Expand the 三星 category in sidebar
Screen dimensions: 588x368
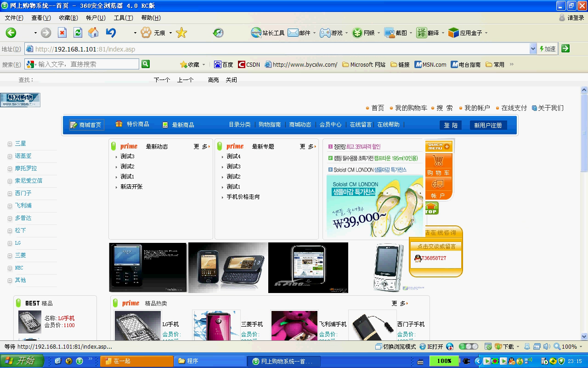click(10, 144)
